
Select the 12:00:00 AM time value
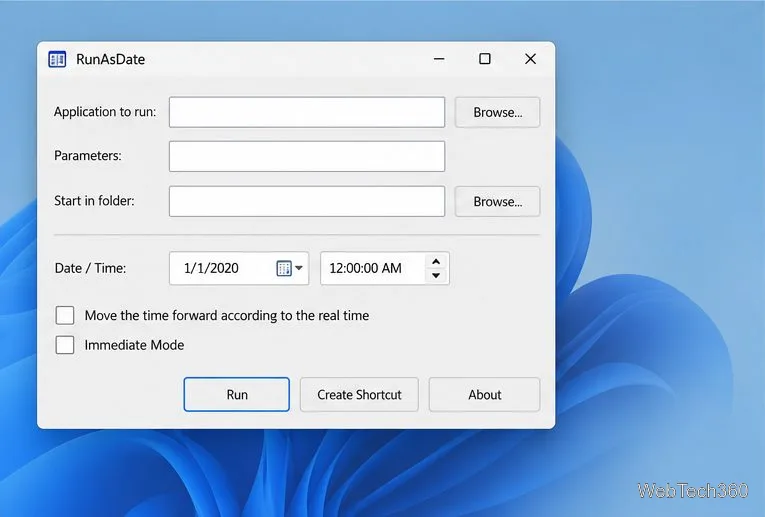point(365,268)
